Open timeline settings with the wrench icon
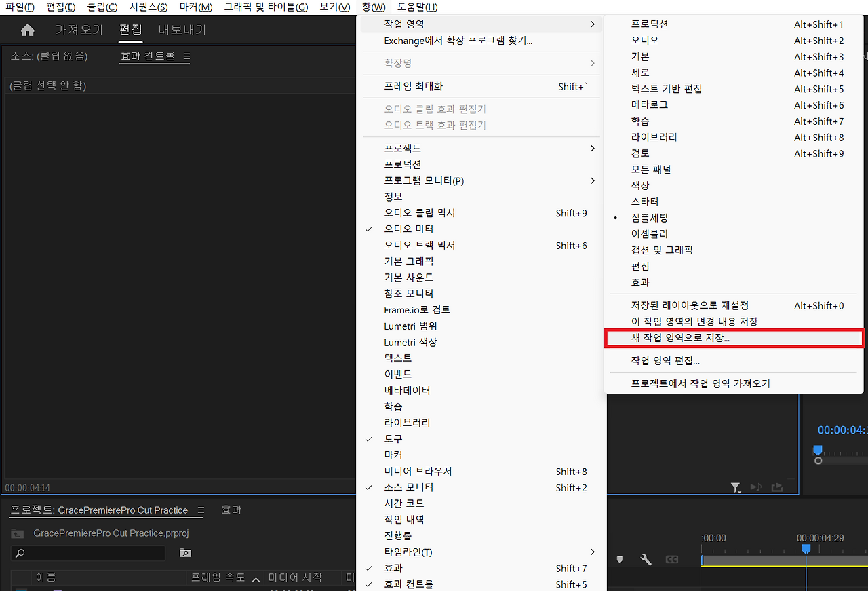Screen dimensions: 868x591 pyautogui.click(x=645, y=559)
